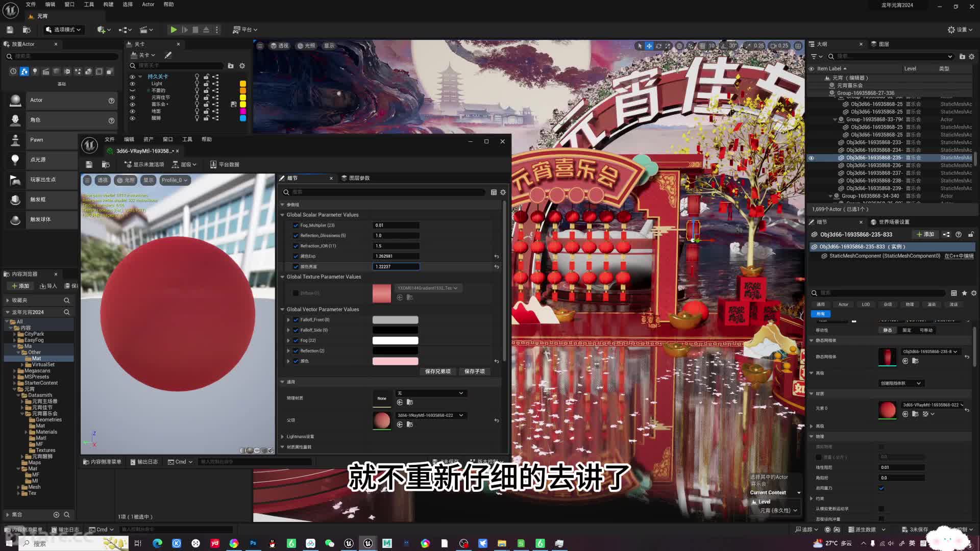Expand the Fog (22) vector parameter
980x551 pixels.
click(288, 340)
